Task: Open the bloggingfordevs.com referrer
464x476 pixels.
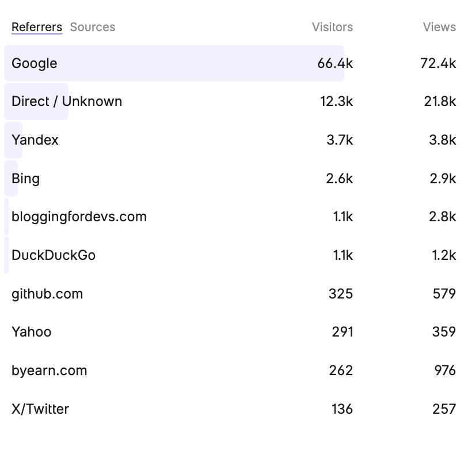Action: click(79, 217)
